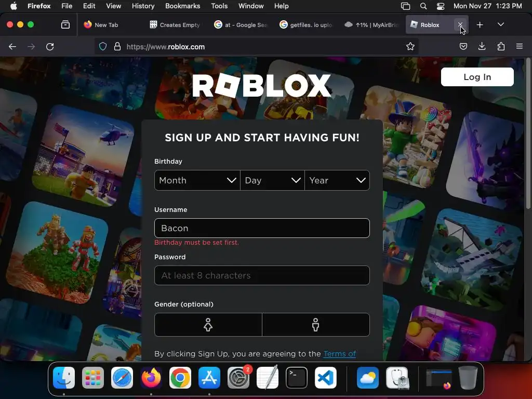Click the helicopter game thumbnail
Image resolution: width=532 pixels, height=399 pixels.
[83, 155]
